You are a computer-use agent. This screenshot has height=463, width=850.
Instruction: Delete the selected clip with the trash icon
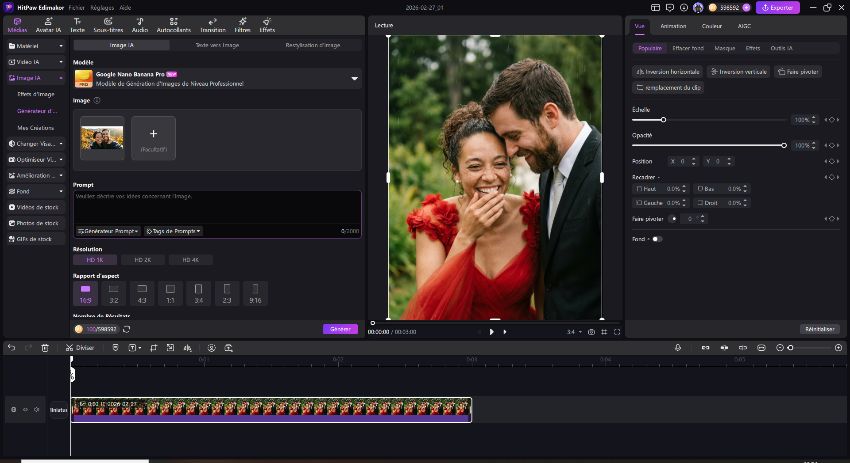[x=45, y=347]
